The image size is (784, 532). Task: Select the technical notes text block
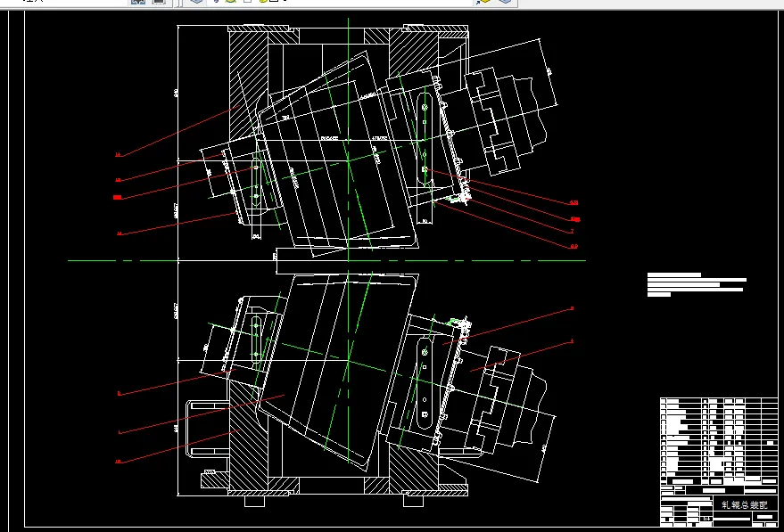(697, 285)
